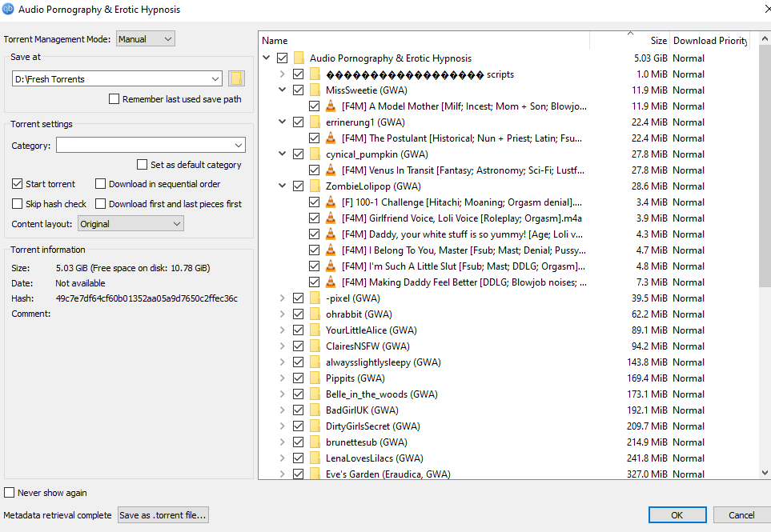Click the scrollbar down arrow in the file list
This screenshot has width=771, height=532.
[x=765, y=473]
